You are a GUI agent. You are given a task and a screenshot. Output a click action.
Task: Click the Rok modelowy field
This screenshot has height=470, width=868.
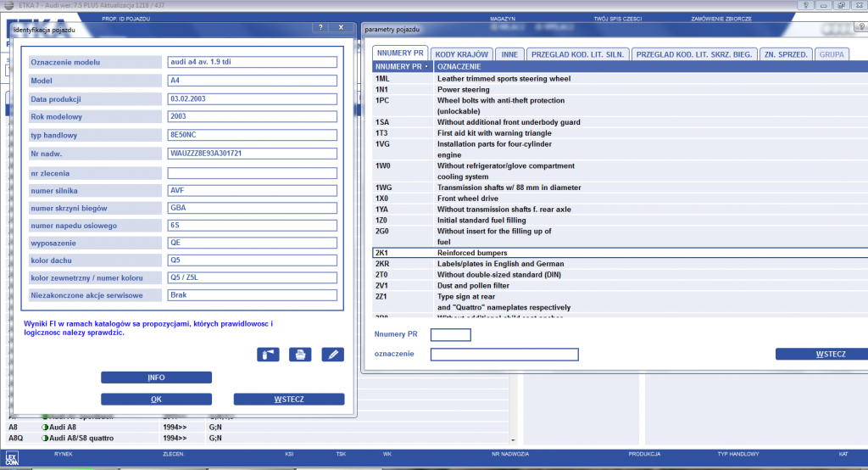252,116
